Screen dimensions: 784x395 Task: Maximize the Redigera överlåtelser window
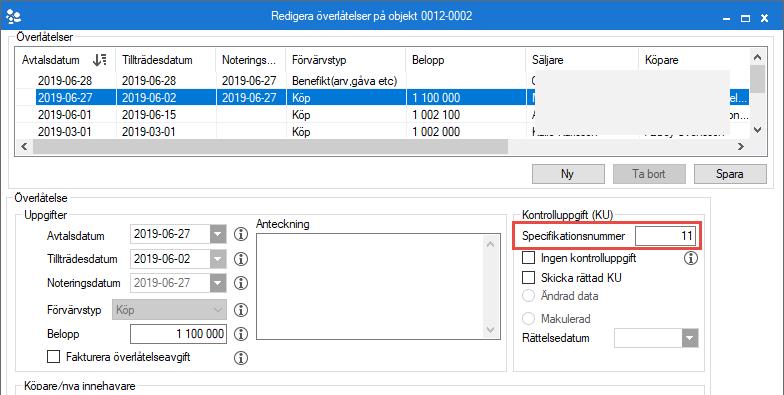(745, 18)
